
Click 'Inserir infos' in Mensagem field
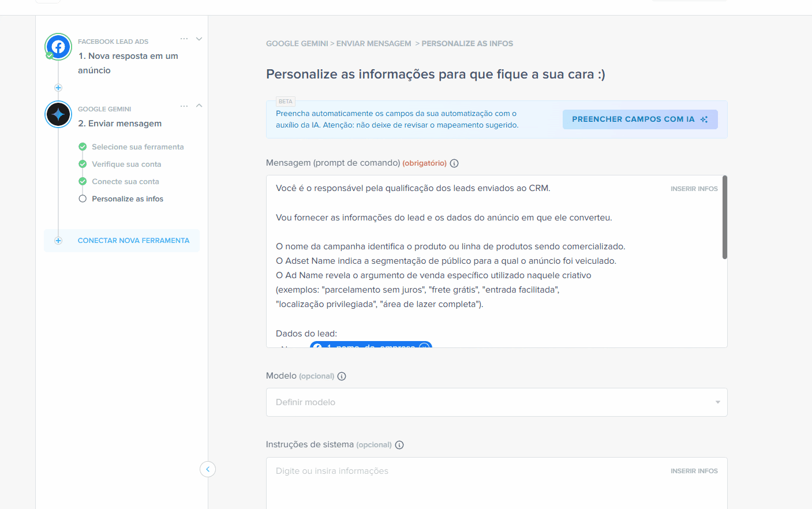(x=694, y=189)
